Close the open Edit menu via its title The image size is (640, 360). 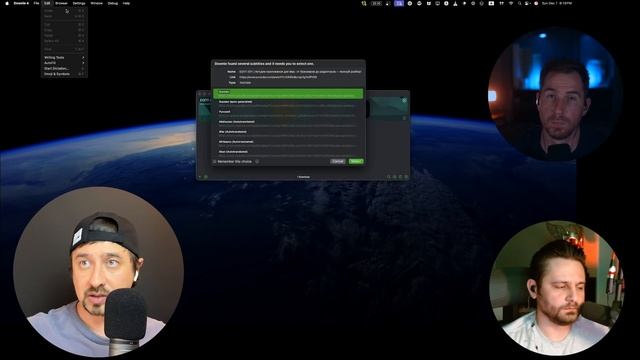47,3
